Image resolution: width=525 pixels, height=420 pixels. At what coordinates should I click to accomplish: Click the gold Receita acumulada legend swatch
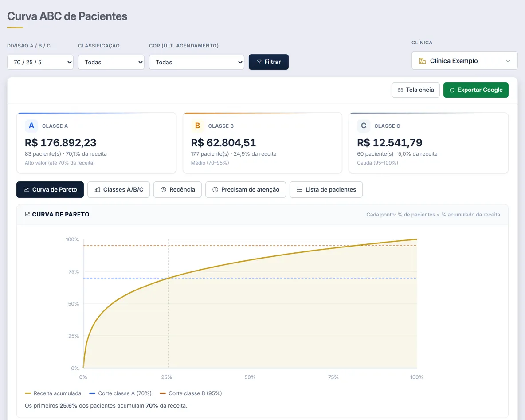pos(28,393)
